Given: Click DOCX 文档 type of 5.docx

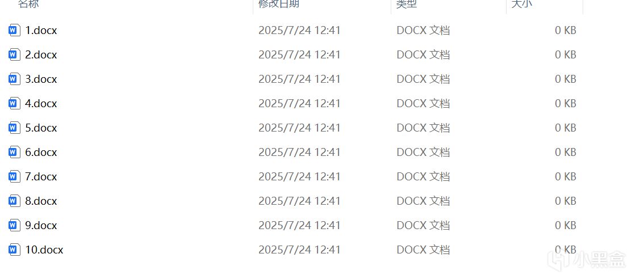Looking at the screenshot, I should tap(423, 128).
